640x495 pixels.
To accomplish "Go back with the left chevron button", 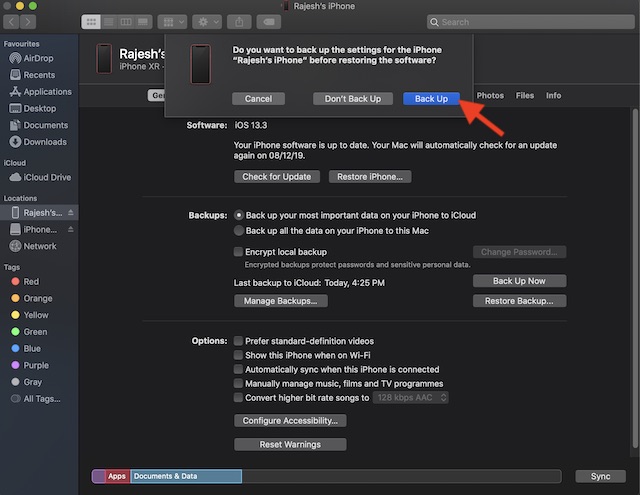I will (x=11, y=22).
